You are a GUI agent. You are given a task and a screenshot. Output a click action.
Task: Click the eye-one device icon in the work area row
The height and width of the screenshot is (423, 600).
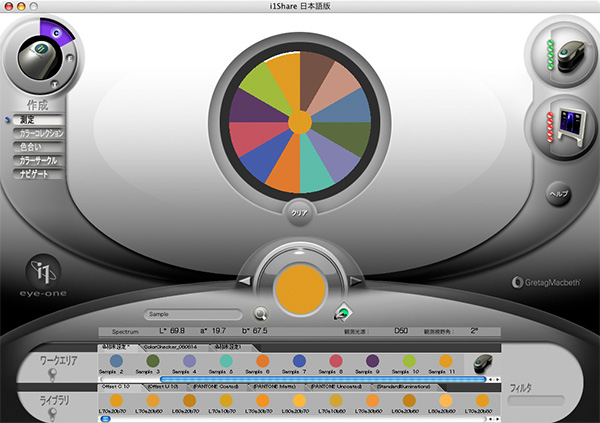click(x=483, y=363)
